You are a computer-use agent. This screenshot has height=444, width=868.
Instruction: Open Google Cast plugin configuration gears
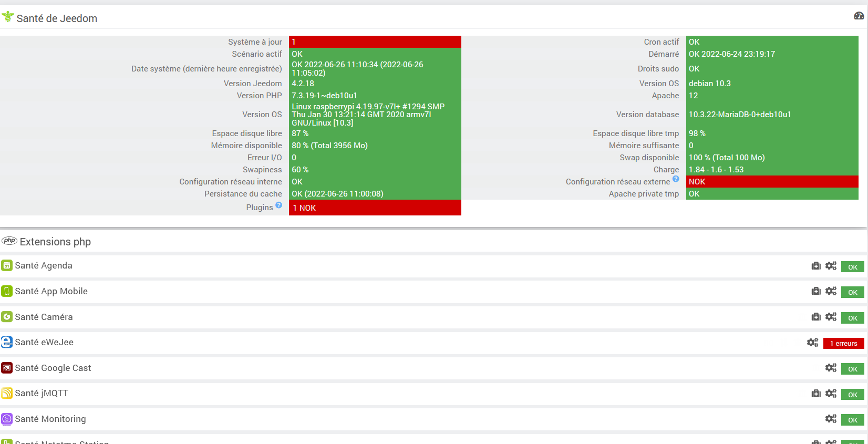pyautogui.click(x=831, y=368)
